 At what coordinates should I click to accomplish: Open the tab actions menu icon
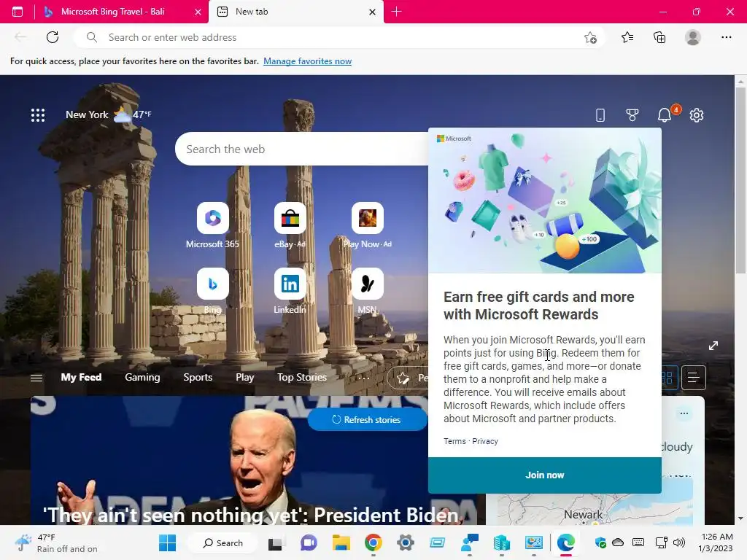18,12
